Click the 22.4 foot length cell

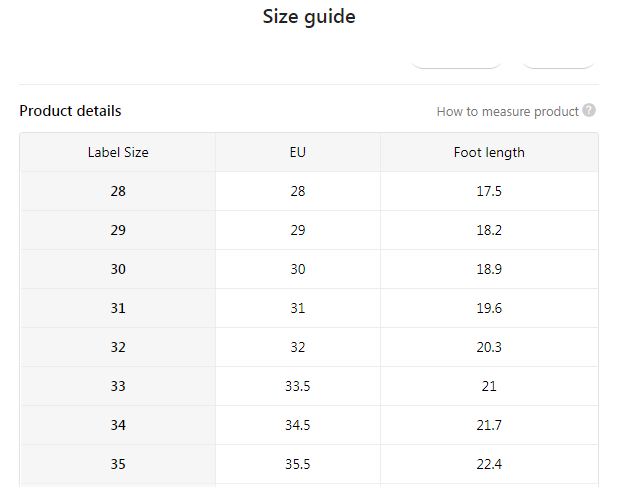click(x=489, y=464)
